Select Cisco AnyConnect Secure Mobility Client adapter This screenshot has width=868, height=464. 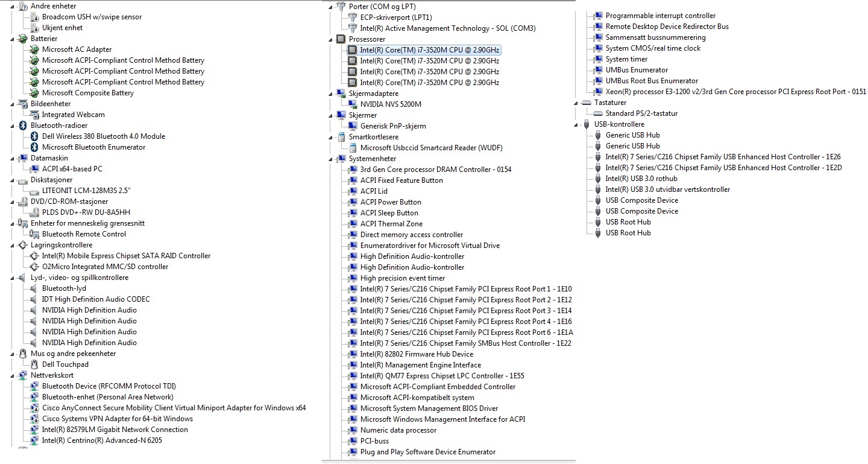coord(174,408)
